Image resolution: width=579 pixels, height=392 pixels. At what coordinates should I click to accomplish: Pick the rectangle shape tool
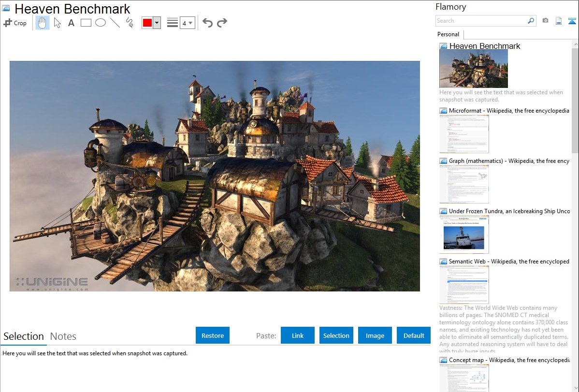pos(86,23)
